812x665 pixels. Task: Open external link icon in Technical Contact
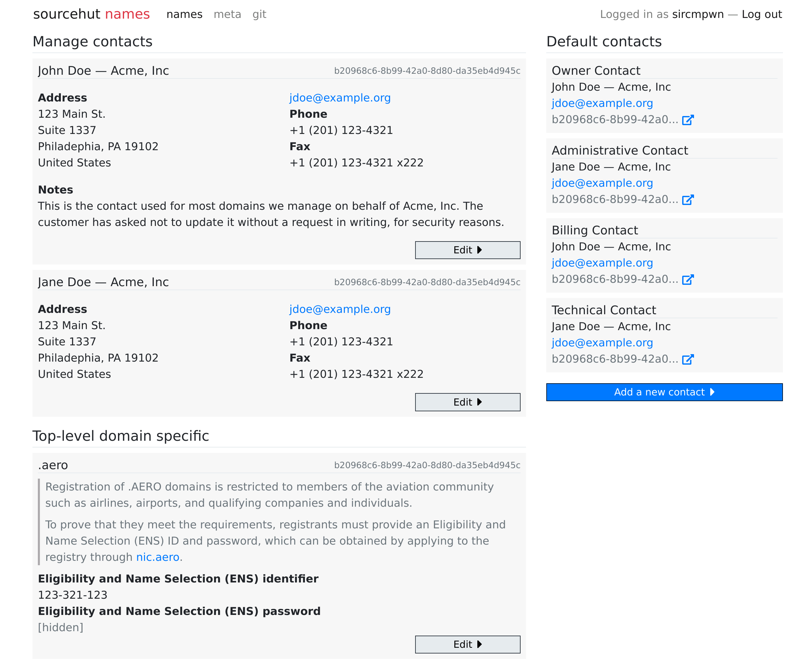[688, 359]
